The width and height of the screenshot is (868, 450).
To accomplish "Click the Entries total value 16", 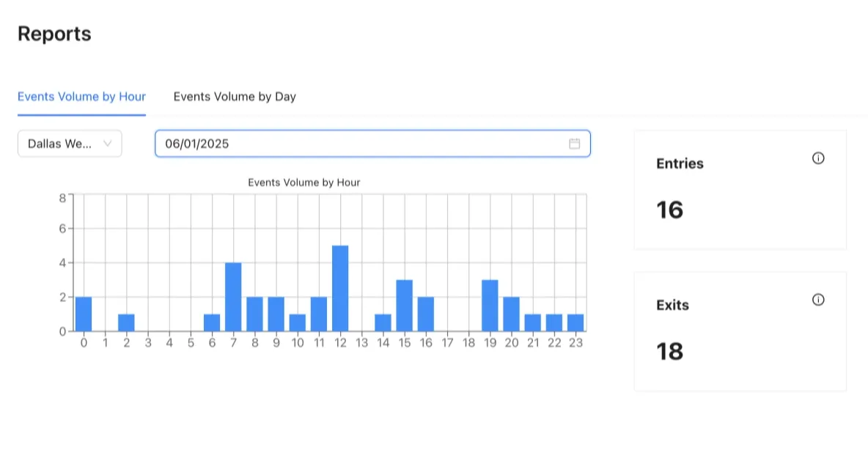I will click(670, 210).
